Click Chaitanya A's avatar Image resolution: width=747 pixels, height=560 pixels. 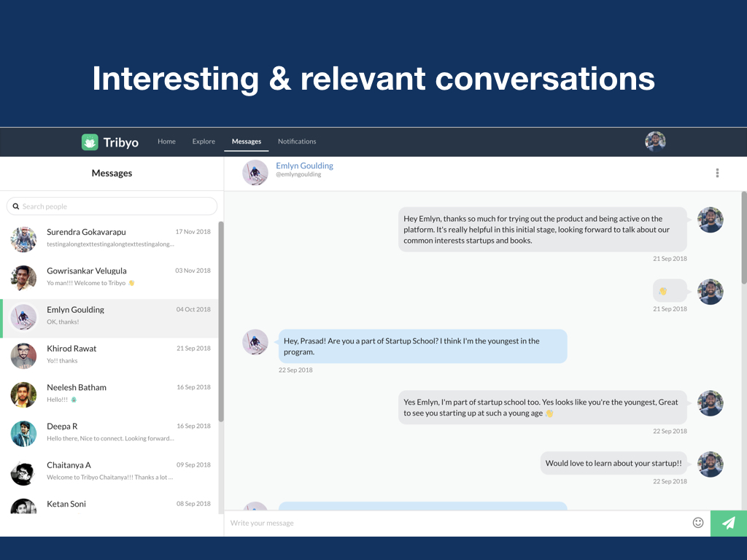tap(23, 472)
